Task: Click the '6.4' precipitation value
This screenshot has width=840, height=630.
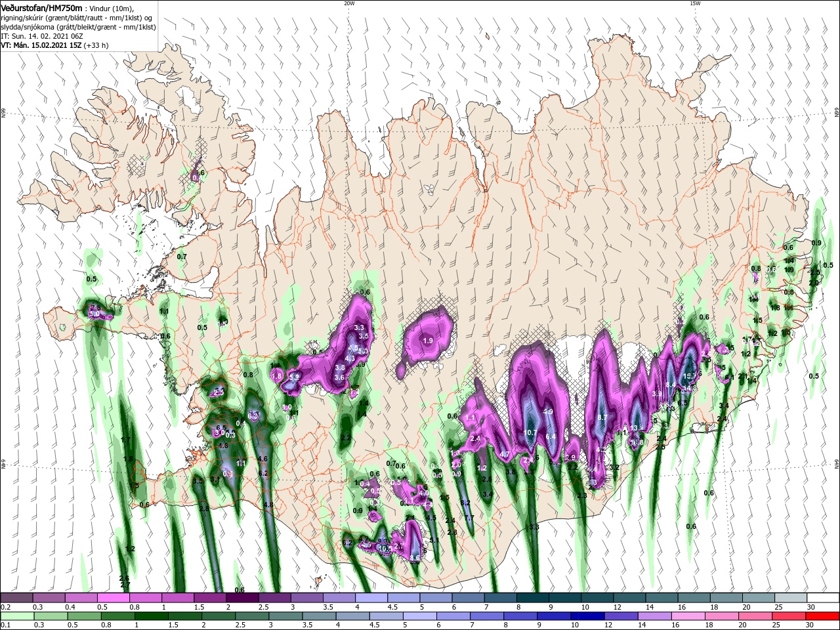Action: (551, 437)
